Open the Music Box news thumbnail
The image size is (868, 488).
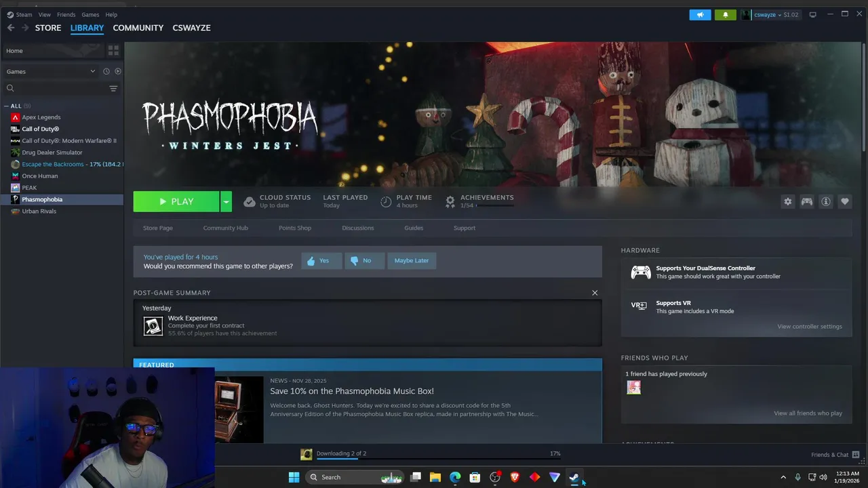239,409
